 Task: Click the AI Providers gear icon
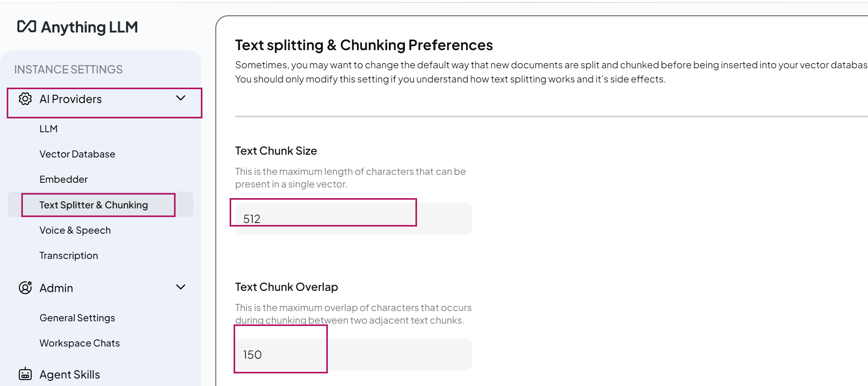(25, 99)
